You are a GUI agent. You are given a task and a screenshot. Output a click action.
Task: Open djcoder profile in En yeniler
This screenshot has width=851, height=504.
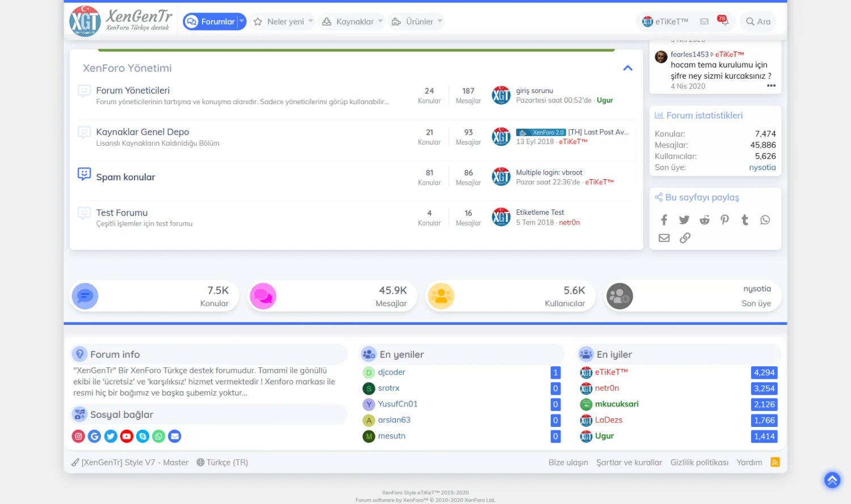pyautogui.click(x=391, y=372)
